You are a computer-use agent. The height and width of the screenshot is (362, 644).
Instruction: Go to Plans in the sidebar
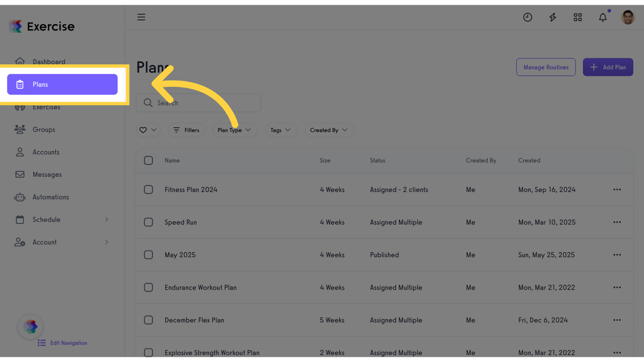(62, 84)
